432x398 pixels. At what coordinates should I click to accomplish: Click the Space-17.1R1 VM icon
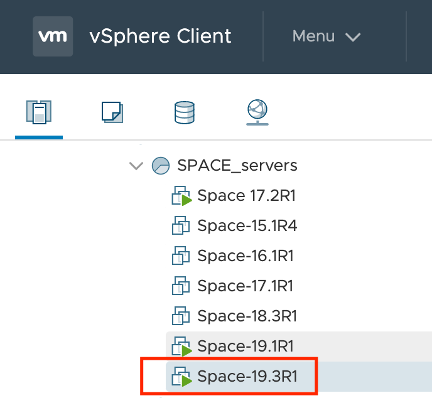point(181,286)
